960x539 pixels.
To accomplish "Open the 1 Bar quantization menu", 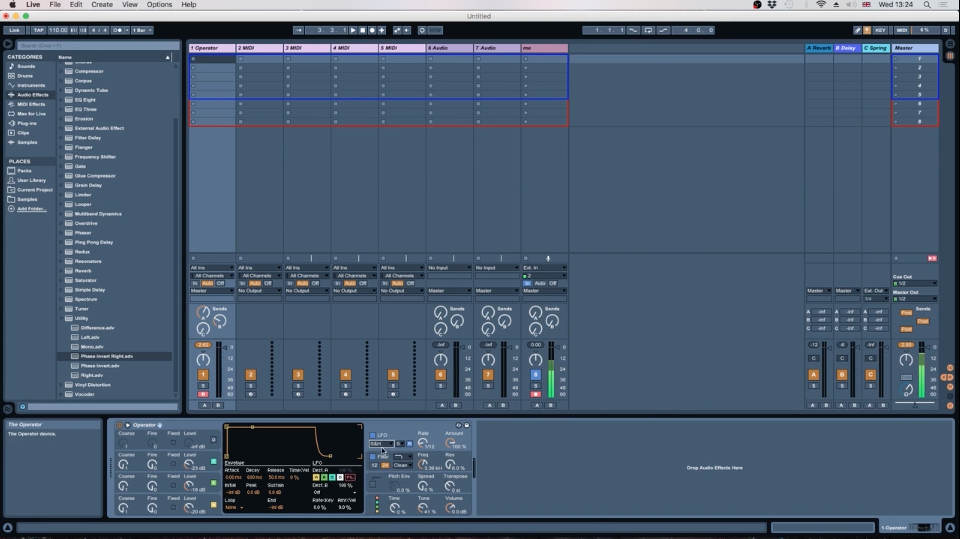I will point(142,30).
